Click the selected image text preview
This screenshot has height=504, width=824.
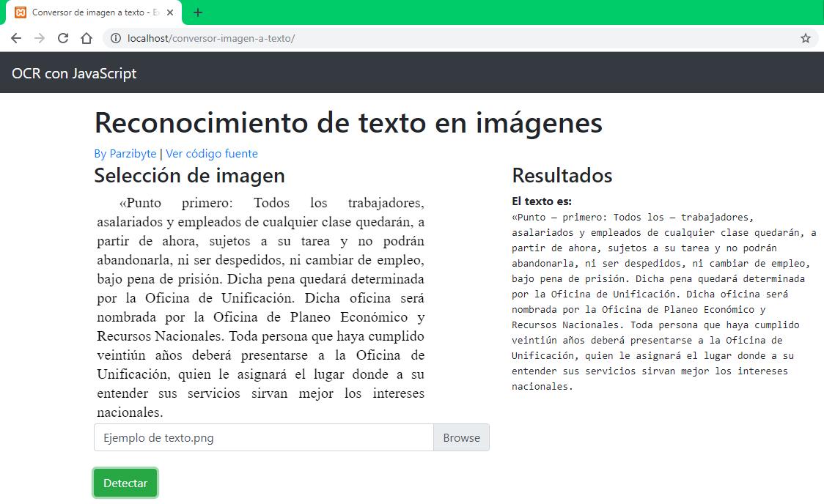(x=260, y=308)
